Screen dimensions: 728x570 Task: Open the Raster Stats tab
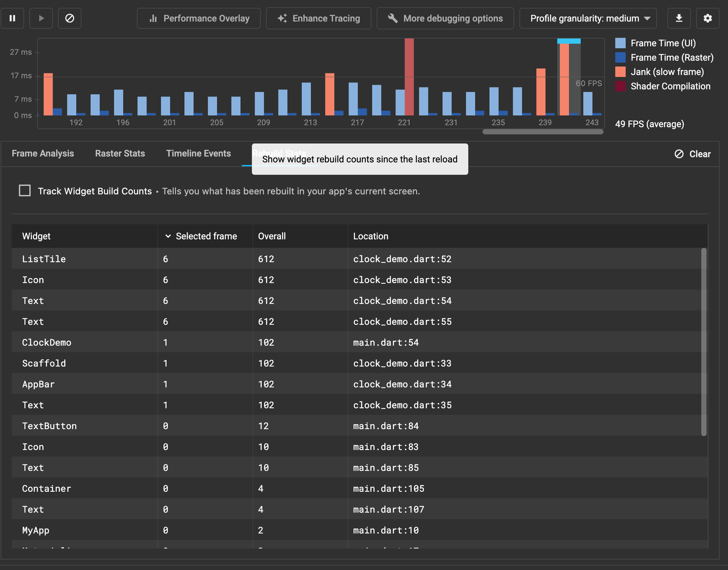pos(120,154)
